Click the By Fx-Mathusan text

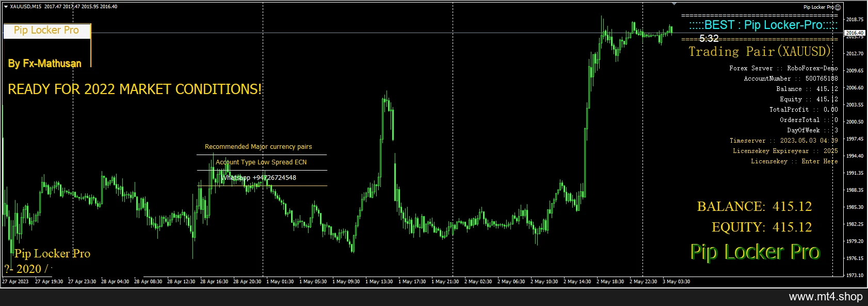coord(45,64)
